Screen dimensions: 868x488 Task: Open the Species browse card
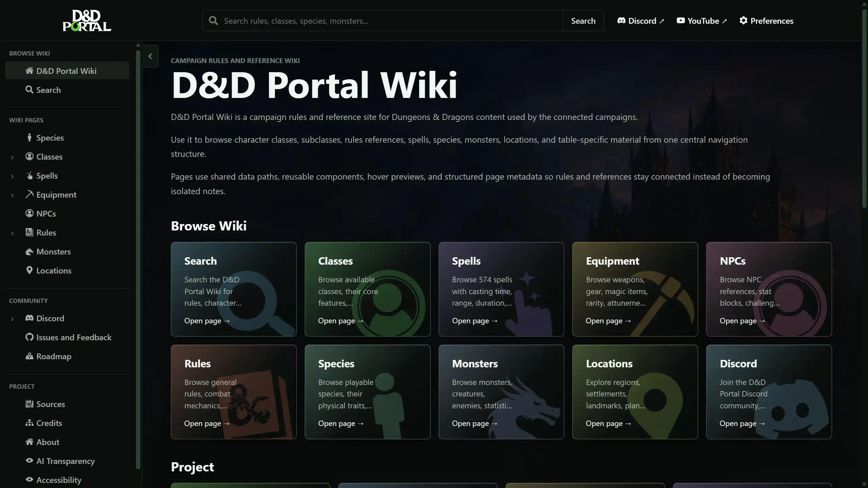pyautogui.click(x=368, y=392)
